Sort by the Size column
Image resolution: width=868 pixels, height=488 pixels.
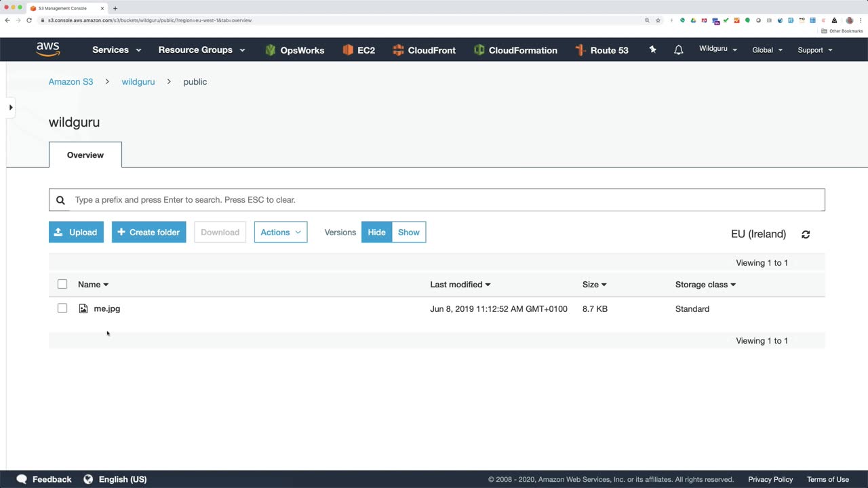point(595,285)
